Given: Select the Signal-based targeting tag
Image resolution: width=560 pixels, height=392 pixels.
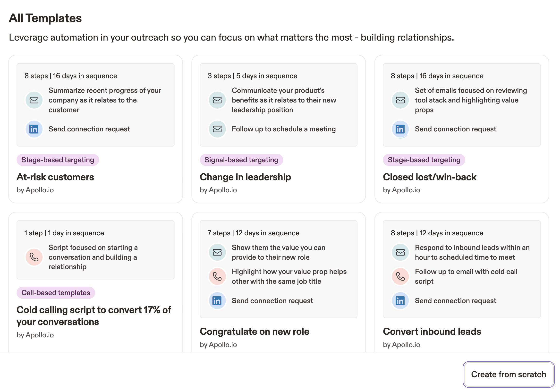Looking at the screenshot, I should [241, 160].
